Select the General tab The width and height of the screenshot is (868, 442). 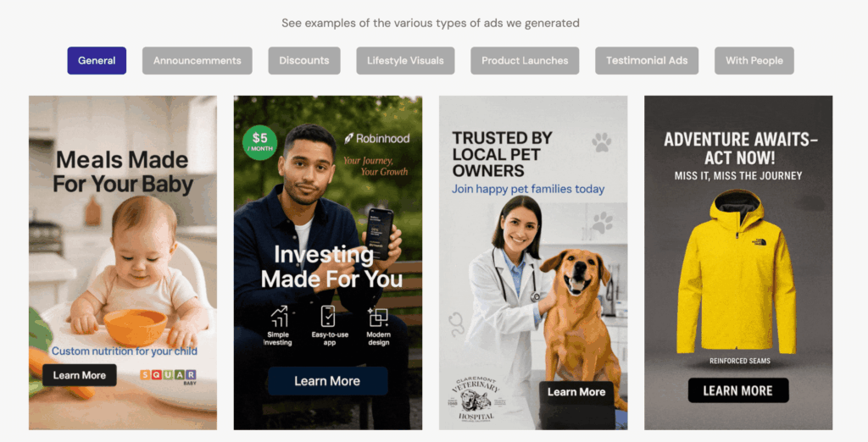pos(97,60)
